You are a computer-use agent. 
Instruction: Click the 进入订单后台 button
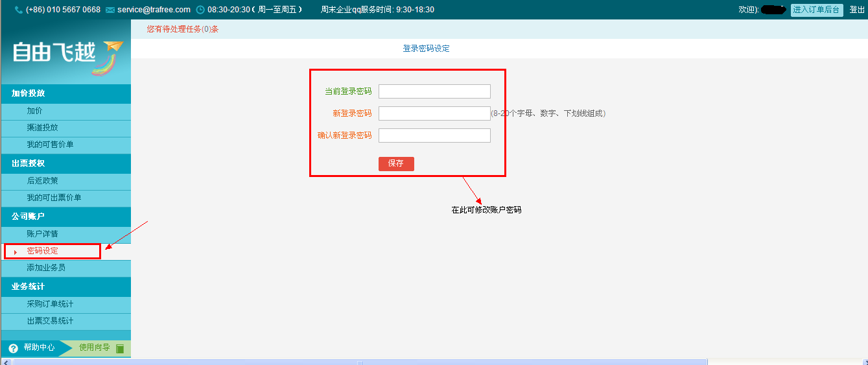[816, 10]
